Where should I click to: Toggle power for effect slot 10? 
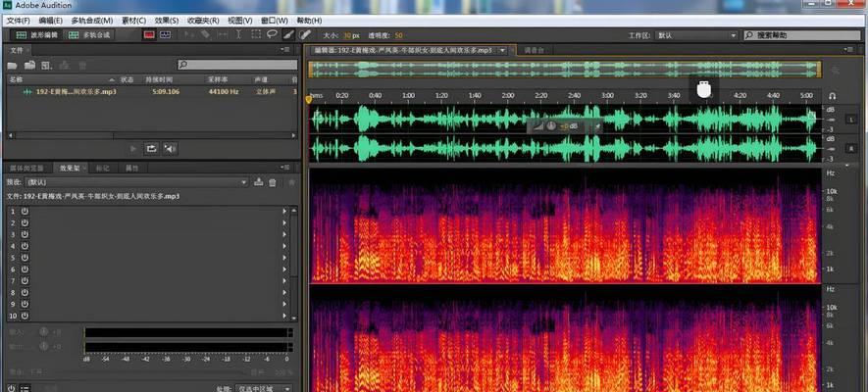25,316
